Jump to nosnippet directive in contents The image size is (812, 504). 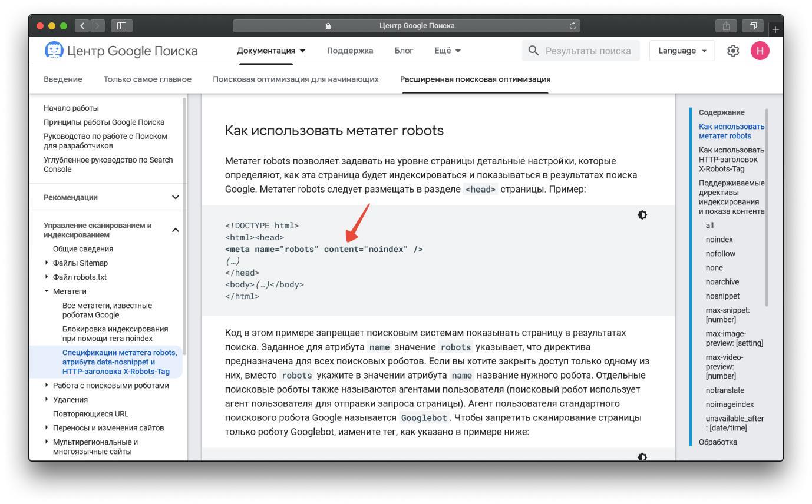click(x=723, y=296)
